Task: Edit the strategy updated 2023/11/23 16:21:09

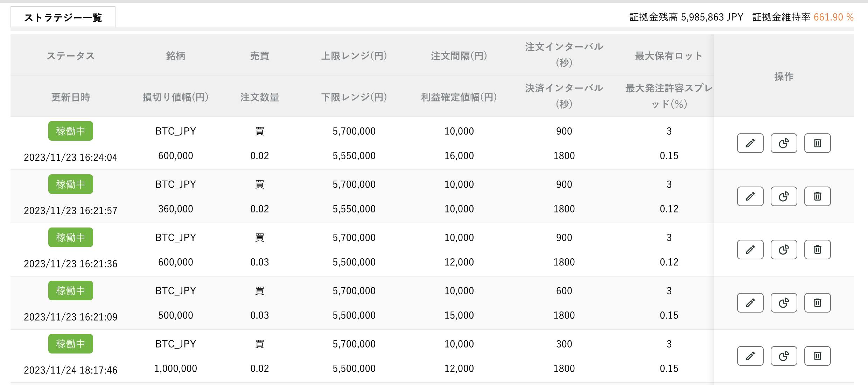Action: coord(750,302)
